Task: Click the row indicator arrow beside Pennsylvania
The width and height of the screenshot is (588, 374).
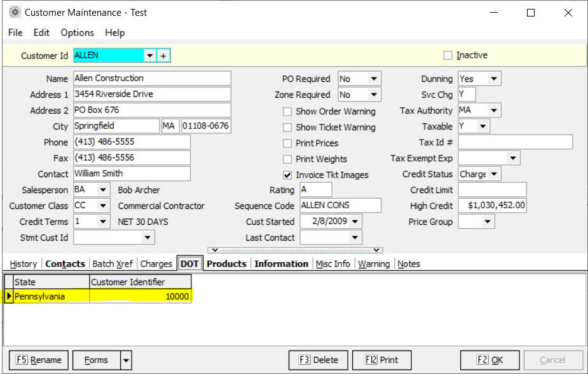Action: point(9,297)
